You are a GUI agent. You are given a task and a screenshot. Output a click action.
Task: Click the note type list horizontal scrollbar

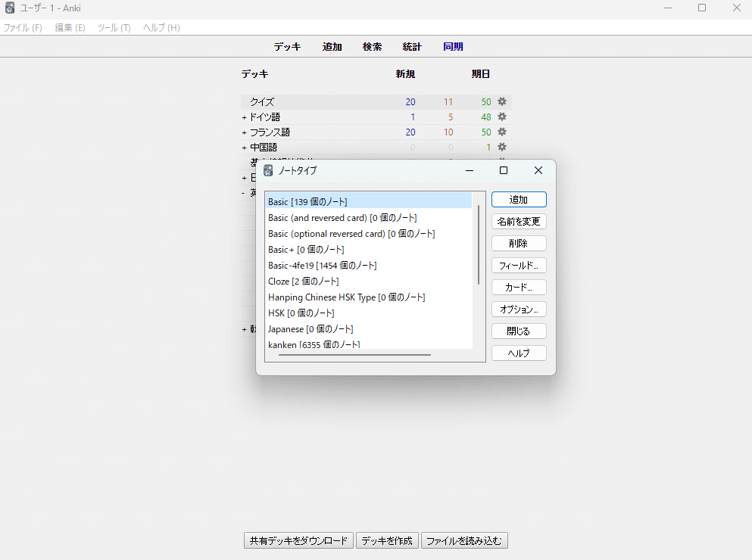[354, 355]
